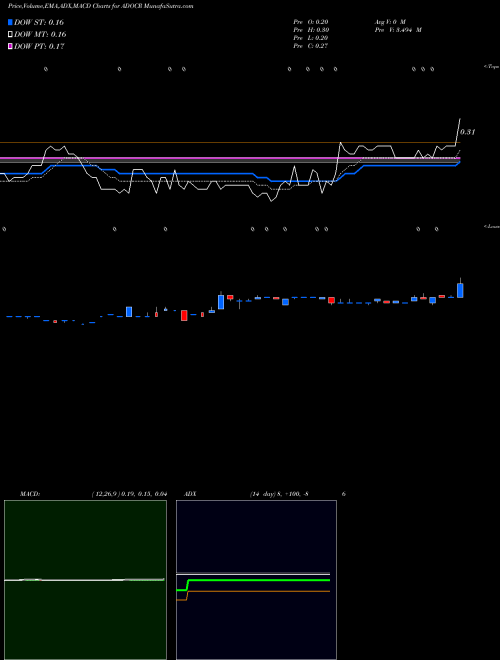Click the 'Pre L: 0.20' low value
The image size is (500, 660).
pyautogui.click(x=311, y=38)
